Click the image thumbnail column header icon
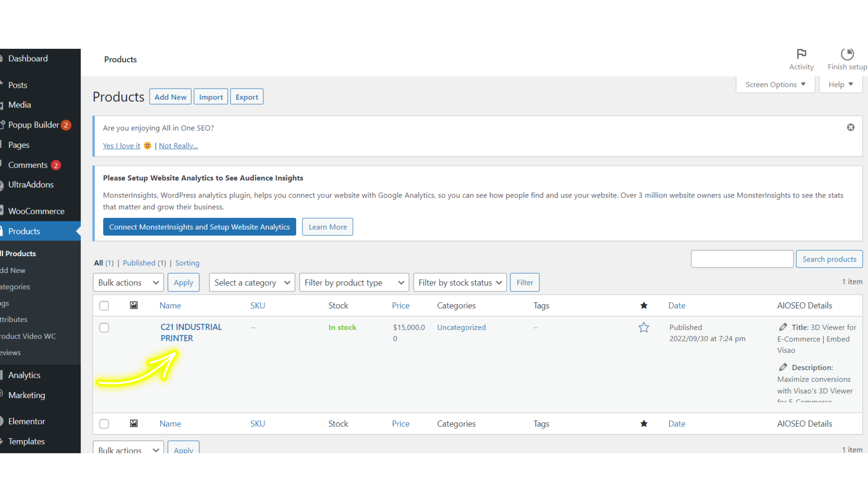Screen dimensions: 868x488 click(x=134, y=305)
